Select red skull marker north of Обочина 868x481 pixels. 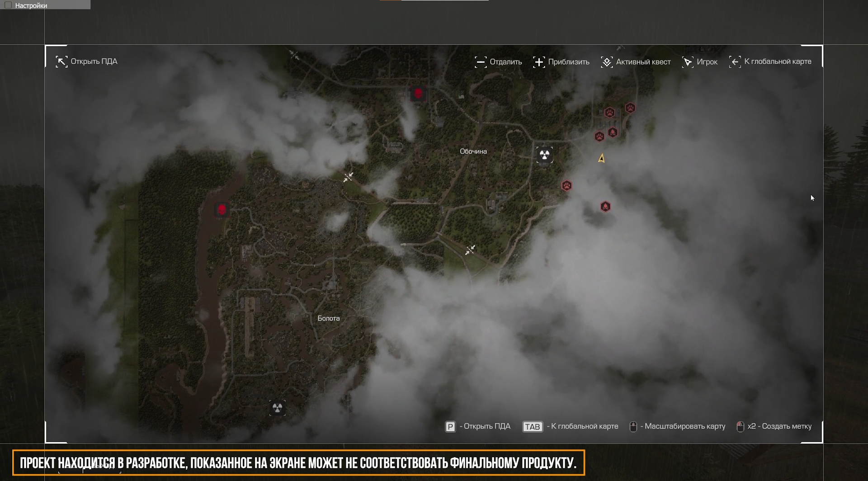418,94
